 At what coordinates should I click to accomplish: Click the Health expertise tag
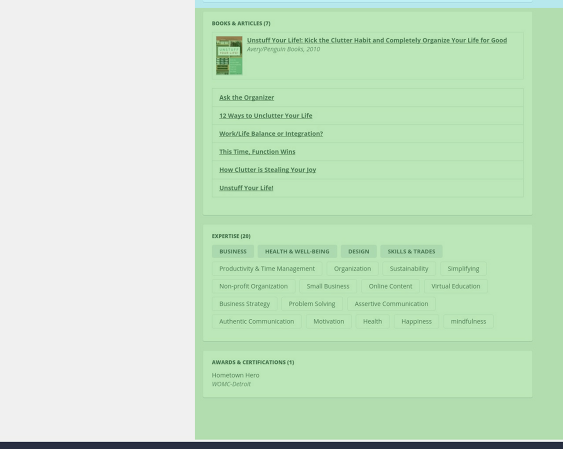point(372,321)
